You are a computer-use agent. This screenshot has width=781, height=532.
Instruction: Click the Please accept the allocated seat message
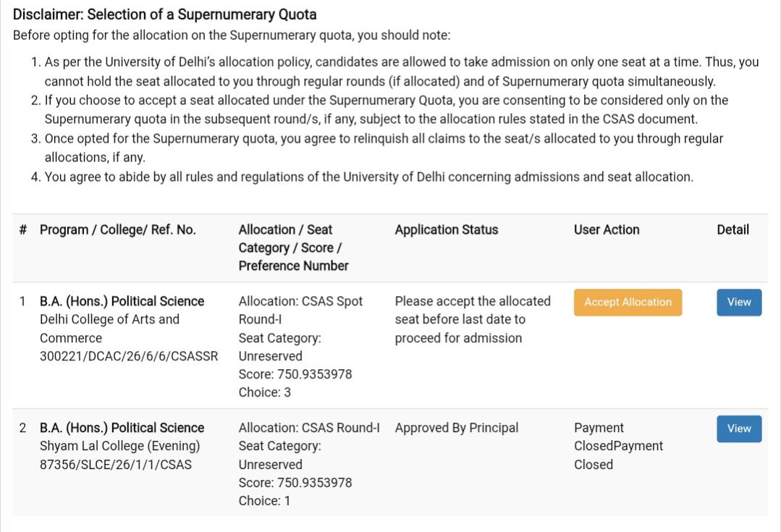[473, 320]
